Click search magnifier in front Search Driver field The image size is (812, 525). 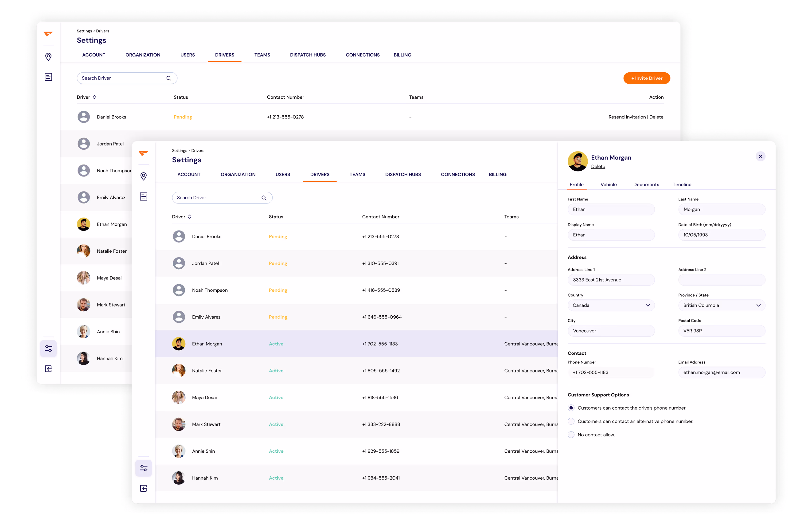coord(264,198)
